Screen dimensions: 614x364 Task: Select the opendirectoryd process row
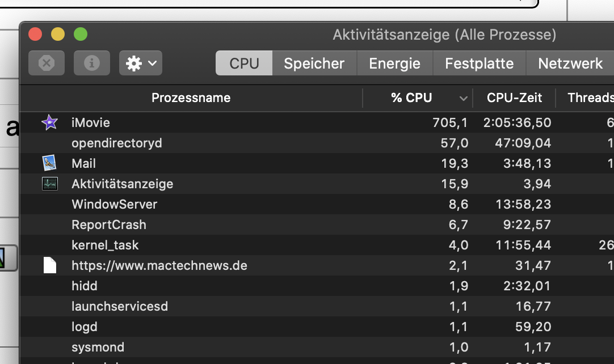click(317, 143)
